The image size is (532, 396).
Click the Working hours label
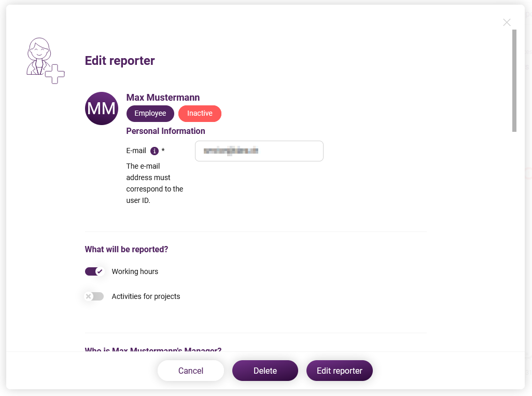135,271
